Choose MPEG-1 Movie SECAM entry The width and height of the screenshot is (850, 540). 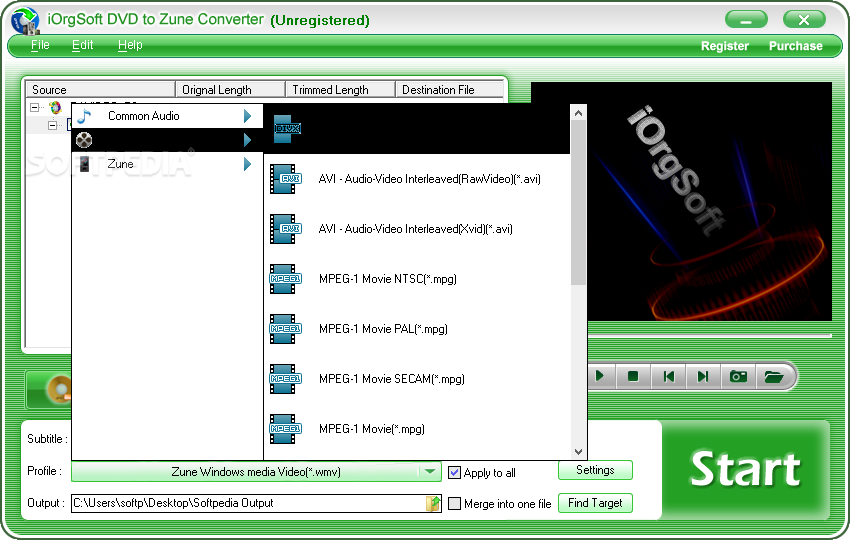pyautogui.click(x=417, y=378)
